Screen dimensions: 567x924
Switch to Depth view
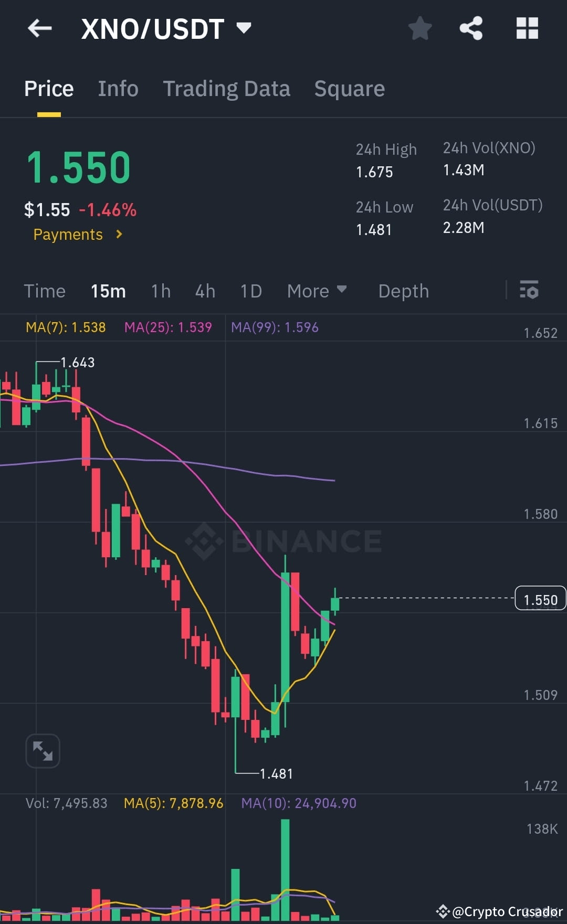[x=403, y=291]
